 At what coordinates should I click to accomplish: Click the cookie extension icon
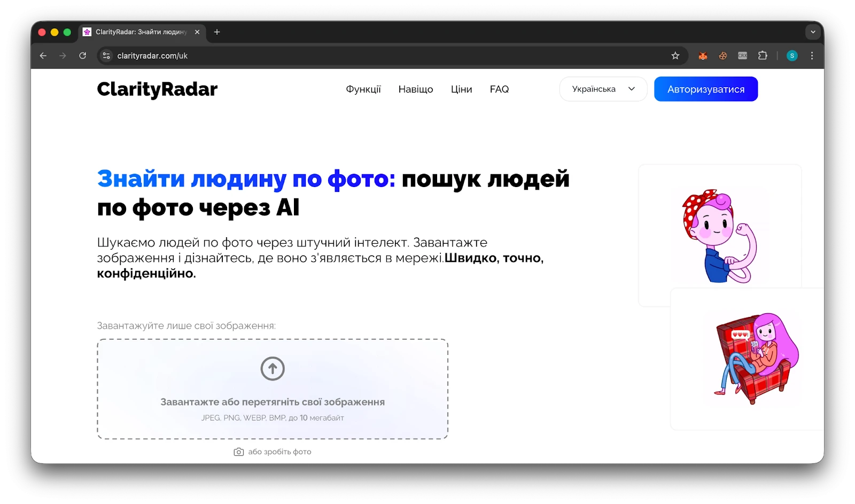point(722,55)
